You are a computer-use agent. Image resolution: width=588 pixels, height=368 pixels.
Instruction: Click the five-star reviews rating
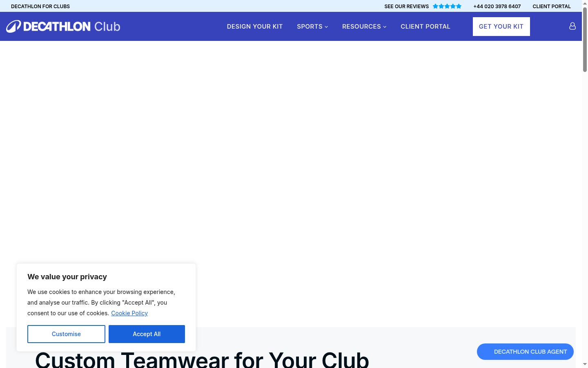point(447,6)
